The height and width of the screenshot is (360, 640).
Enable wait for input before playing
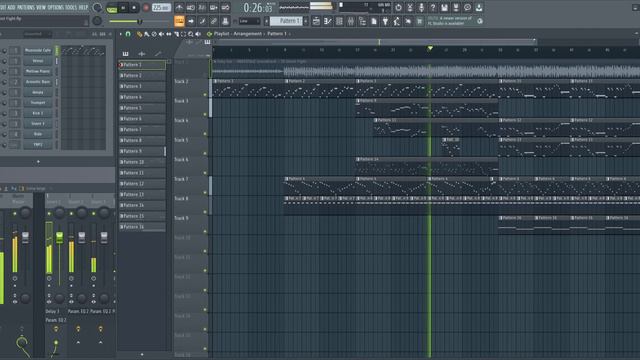(x=191, y=7)
